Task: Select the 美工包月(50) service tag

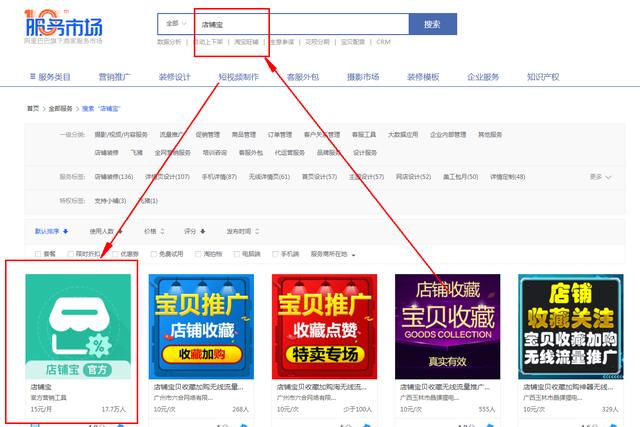Action: coord(461,177)
